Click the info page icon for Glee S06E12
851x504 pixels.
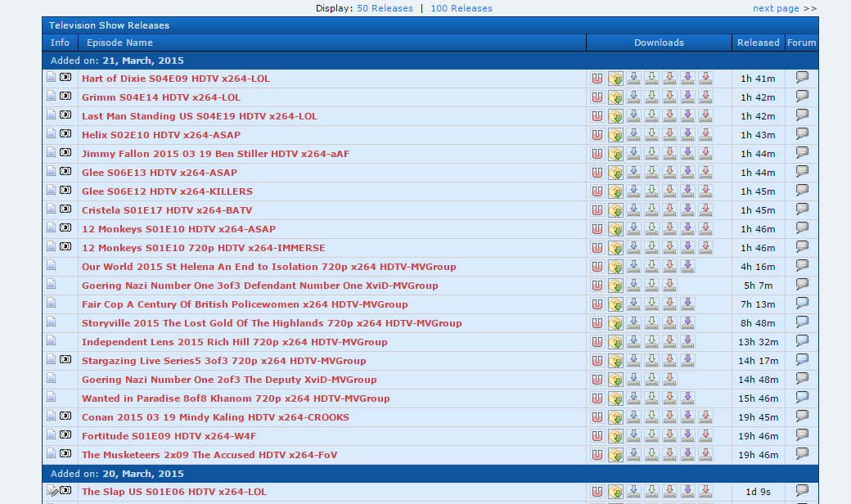pyautogui.click(x=52, y=191)
